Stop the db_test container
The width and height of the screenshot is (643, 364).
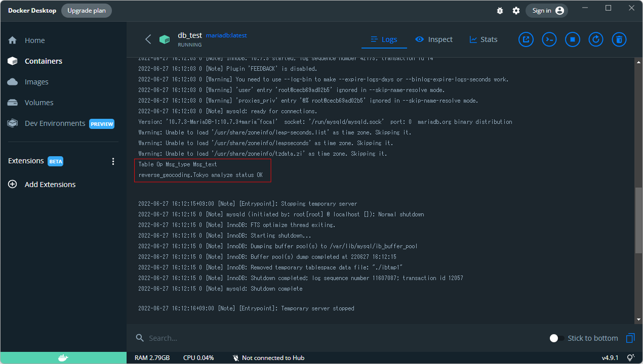click(x=572, y=39)
